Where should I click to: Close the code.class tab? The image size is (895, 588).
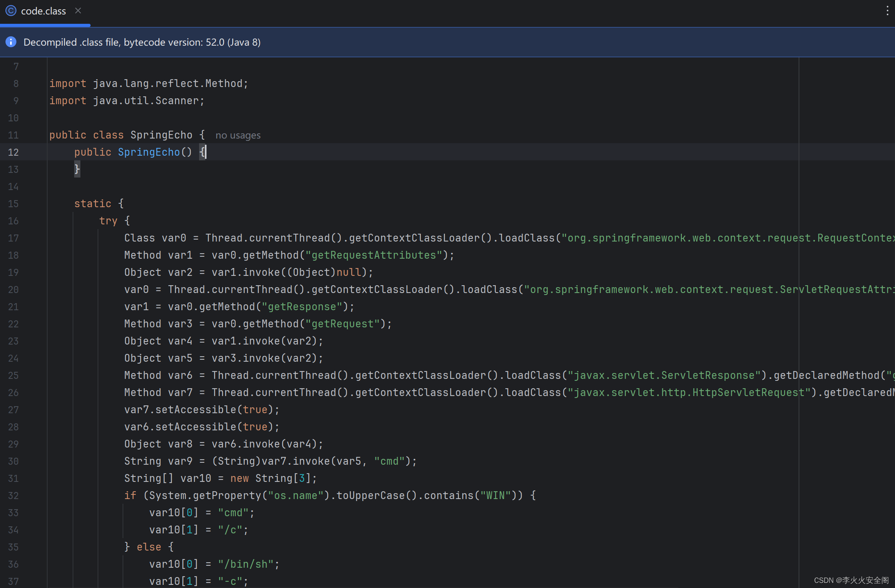pyautogui.click(x=78, y=11)
